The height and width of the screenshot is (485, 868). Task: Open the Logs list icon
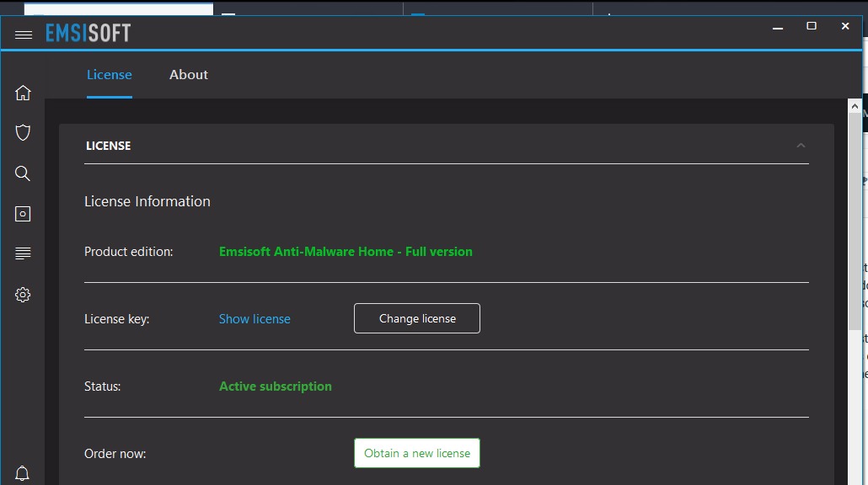pos(23,253)
